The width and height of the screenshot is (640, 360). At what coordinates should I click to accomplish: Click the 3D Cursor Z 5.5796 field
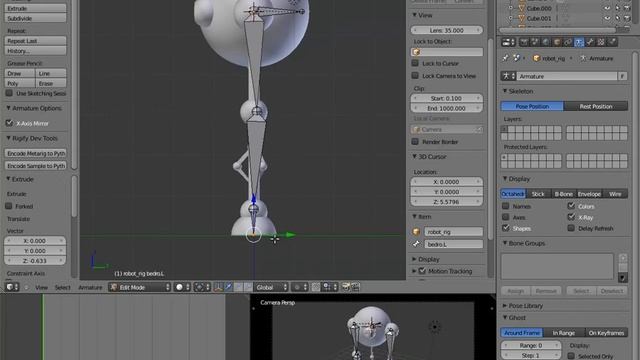[447, 202]
